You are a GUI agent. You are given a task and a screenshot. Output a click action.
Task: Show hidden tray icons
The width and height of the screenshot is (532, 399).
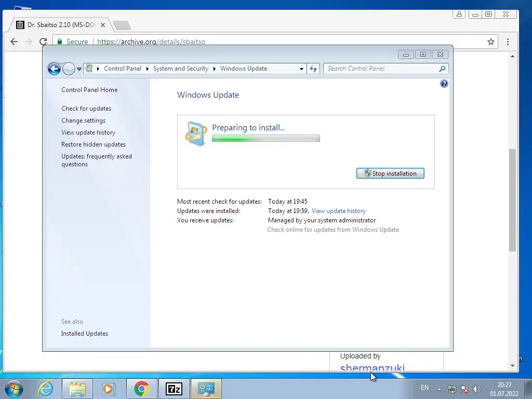439,389
